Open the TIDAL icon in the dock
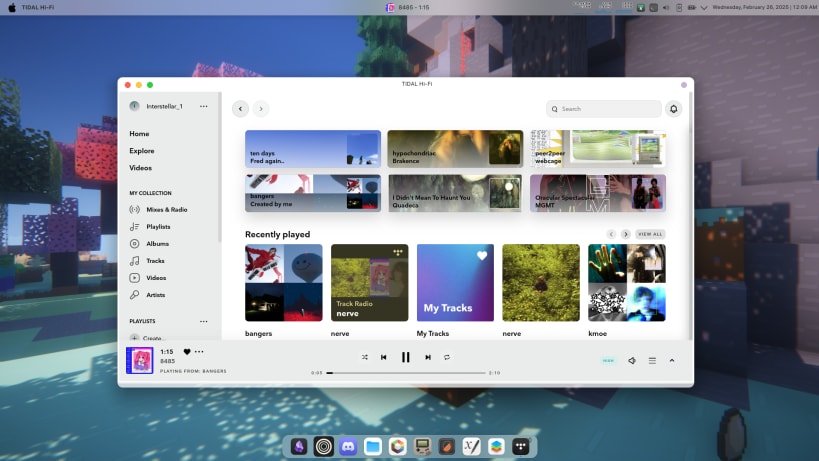819x461 pixels. 521,446
